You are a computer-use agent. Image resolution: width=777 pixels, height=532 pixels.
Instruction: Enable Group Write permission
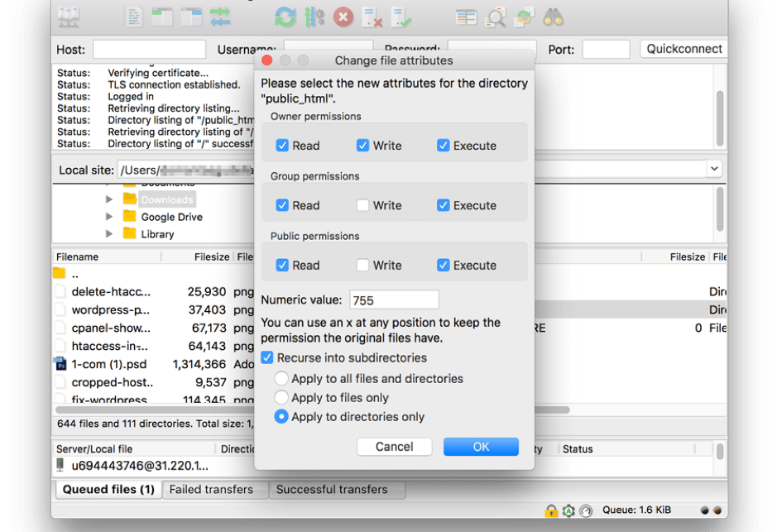coord(362,204)
